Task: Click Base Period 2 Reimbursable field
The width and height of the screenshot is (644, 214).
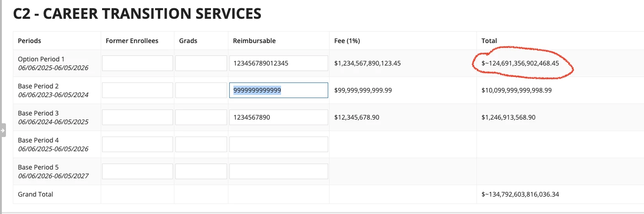Action: [x=279, y=90]
